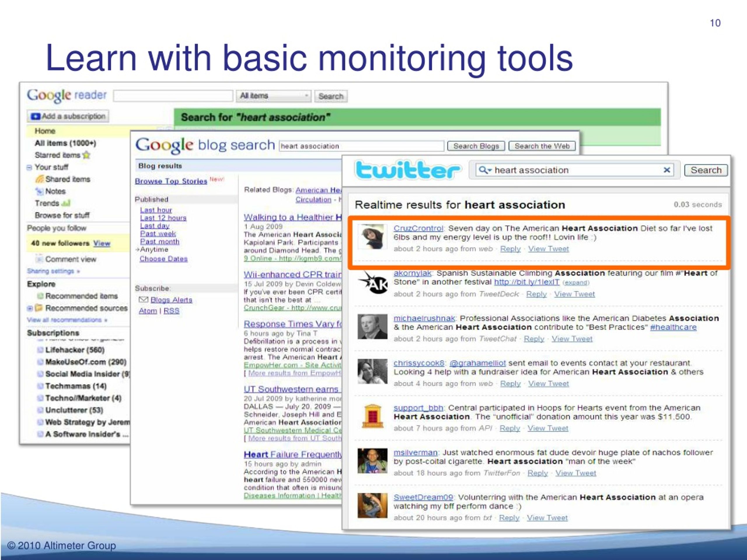Click the Recommended sources folder icon

click(x=39, y=307)
